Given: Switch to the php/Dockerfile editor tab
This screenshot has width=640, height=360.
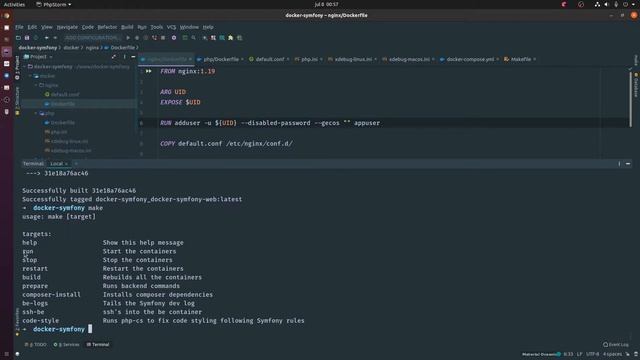Looking at the screenshot, I should pos(221,59).
